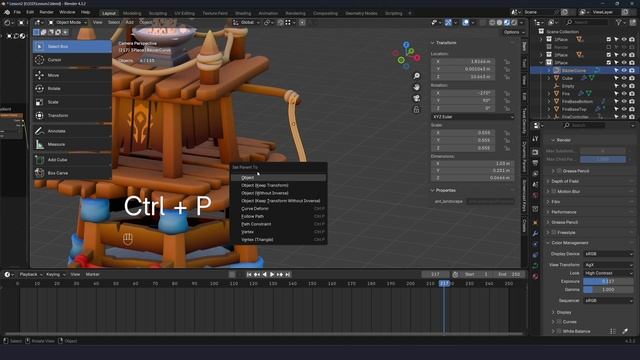640x360 pixels.
Task: Click the viewport navigation axis gizmo
Action: [407, 55]
